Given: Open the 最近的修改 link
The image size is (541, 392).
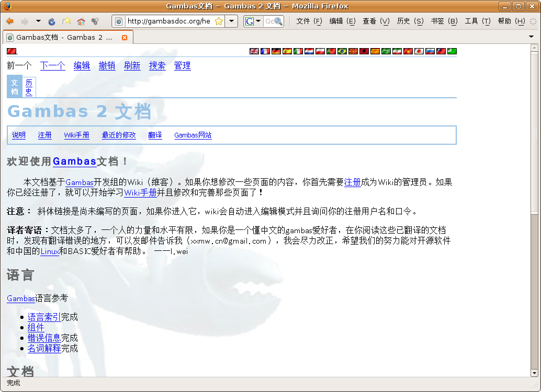Looking at the screenshot, I should (x=119, y=135).
